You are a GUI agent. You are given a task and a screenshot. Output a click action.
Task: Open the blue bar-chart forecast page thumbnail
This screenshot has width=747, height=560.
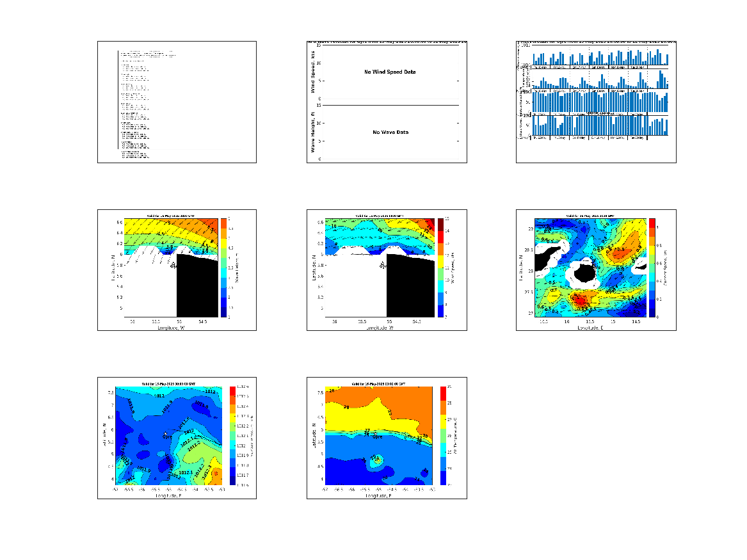pos(596,102)
